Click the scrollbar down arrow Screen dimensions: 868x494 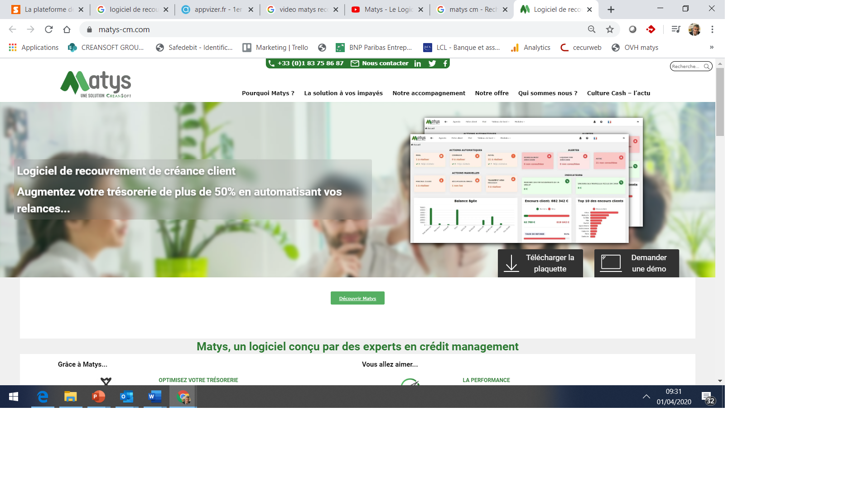coord(720,381)
